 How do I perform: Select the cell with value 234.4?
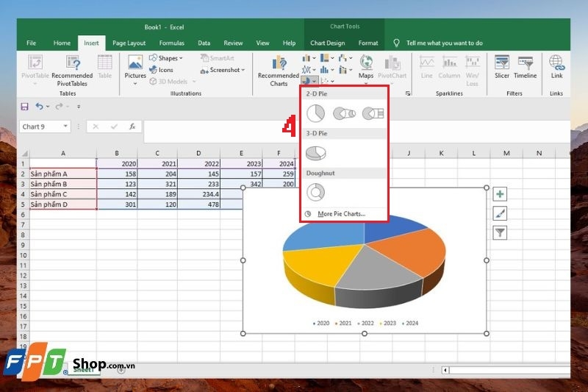(x=198, y=194)
